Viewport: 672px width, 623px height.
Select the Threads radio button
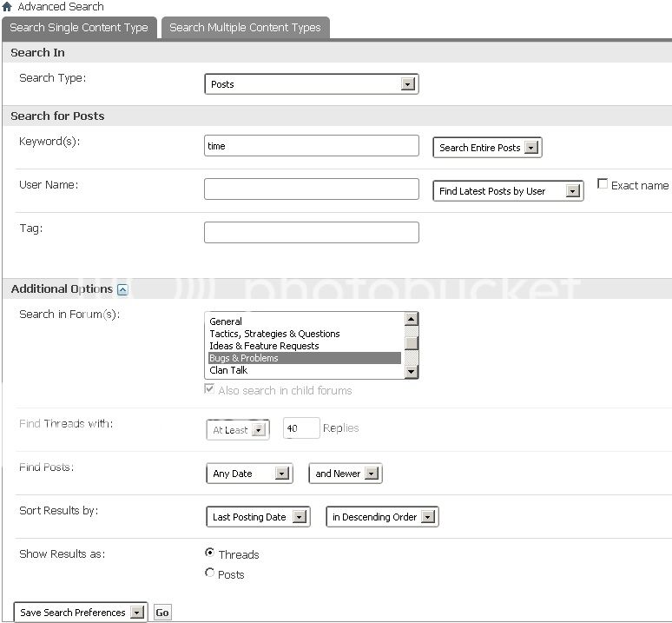tap(209, 553)
